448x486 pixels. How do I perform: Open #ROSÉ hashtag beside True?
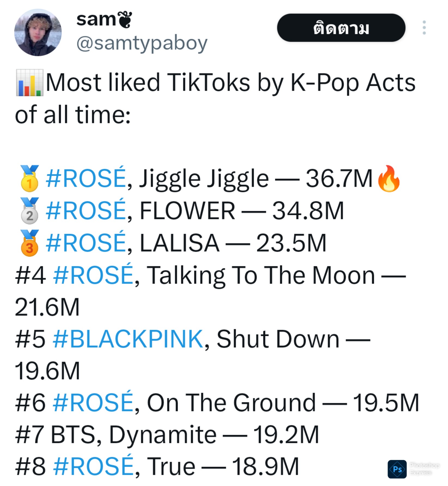click(93, 467)
